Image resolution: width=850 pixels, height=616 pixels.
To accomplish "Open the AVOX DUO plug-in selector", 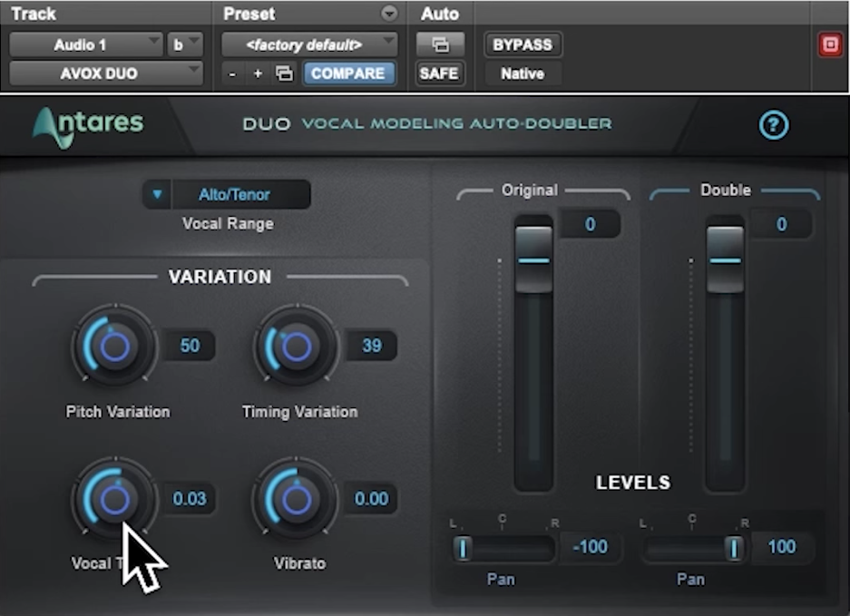I will (x=106, y=73).
